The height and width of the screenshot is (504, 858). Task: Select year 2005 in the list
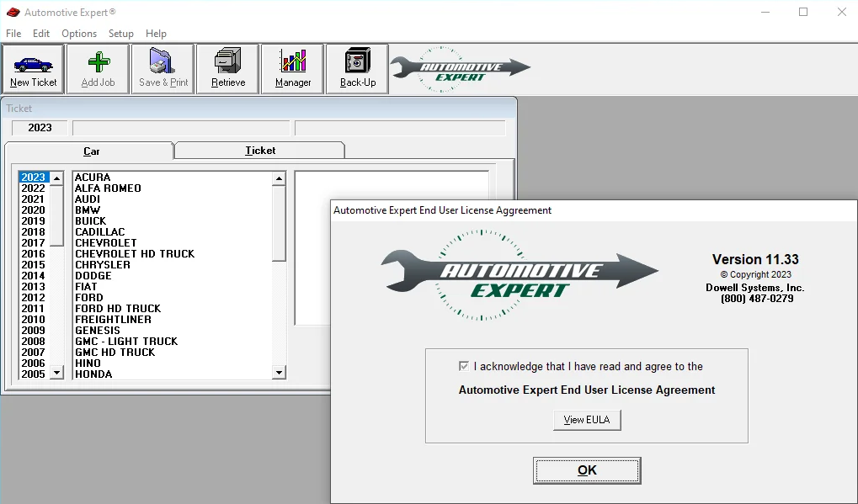(34, 374)
